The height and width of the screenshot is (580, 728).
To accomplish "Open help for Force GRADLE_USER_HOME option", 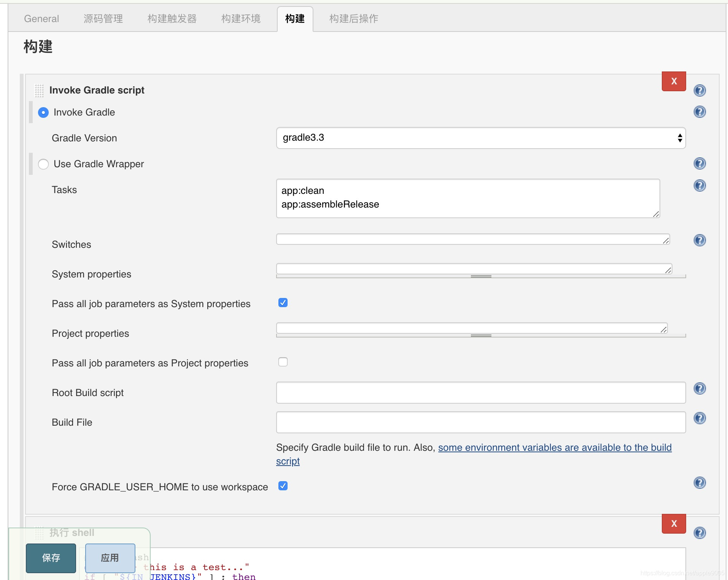I will coord(699,483).
